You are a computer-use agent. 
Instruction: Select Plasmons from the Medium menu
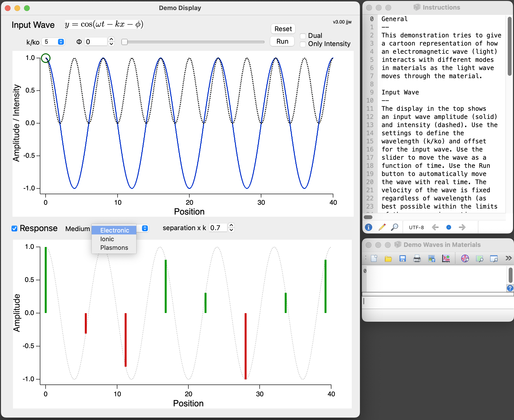click(114, 247)
